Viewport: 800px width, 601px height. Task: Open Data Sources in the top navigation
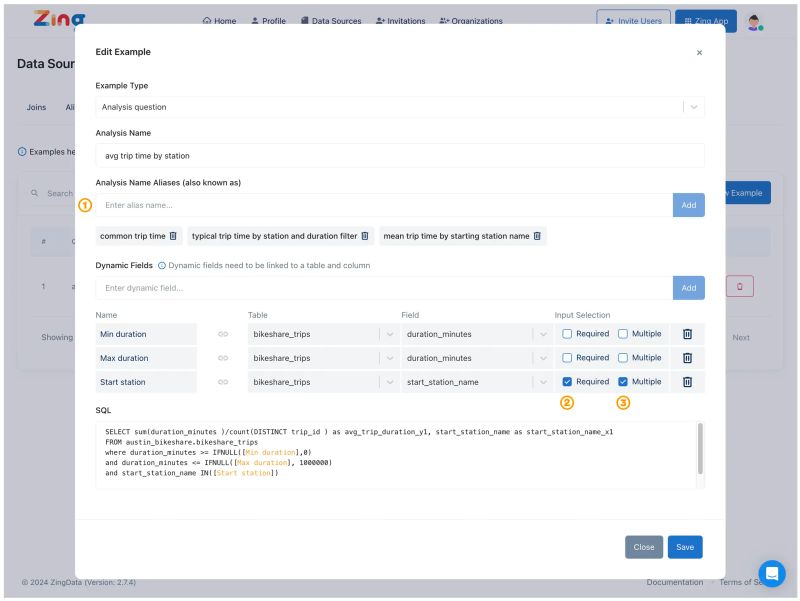(331, 21)
